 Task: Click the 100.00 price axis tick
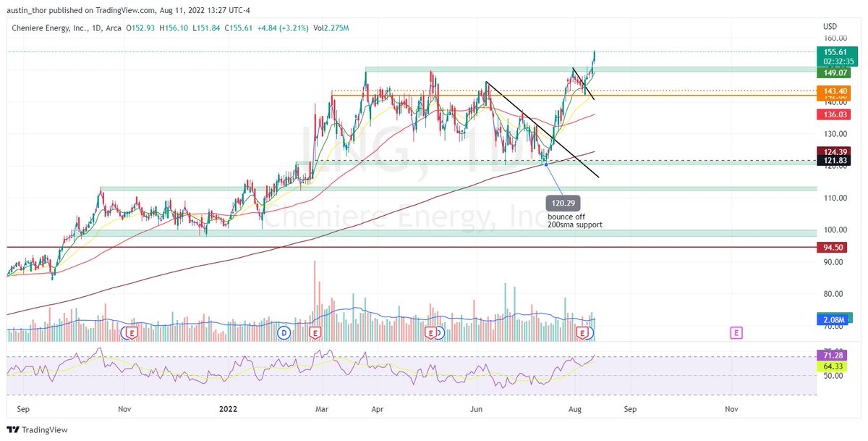point(835,230)
